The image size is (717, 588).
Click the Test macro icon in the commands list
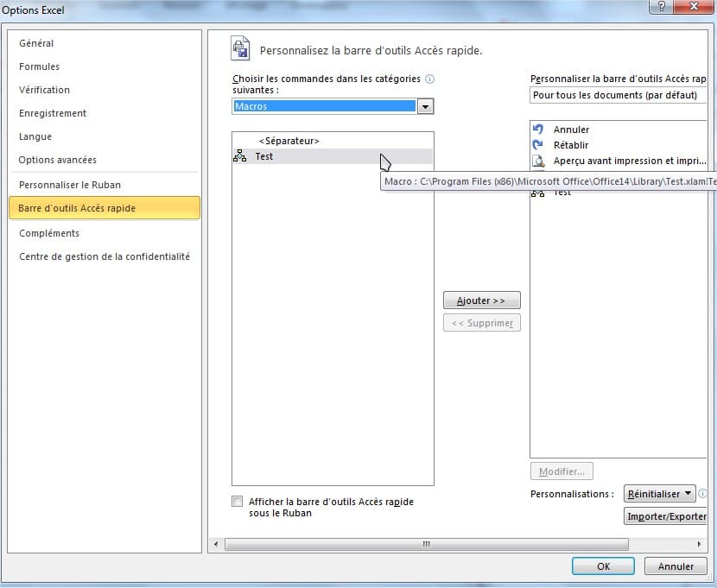click(x=239, y=156)
